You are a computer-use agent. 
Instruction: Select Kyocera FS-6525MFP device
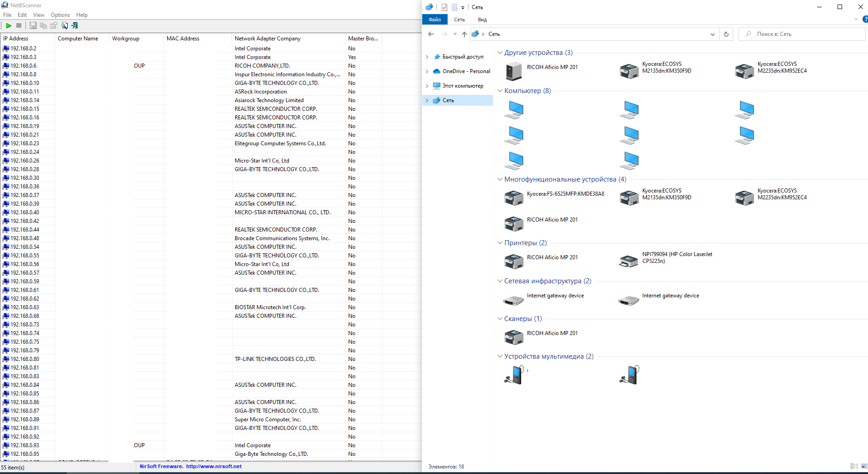554,198
